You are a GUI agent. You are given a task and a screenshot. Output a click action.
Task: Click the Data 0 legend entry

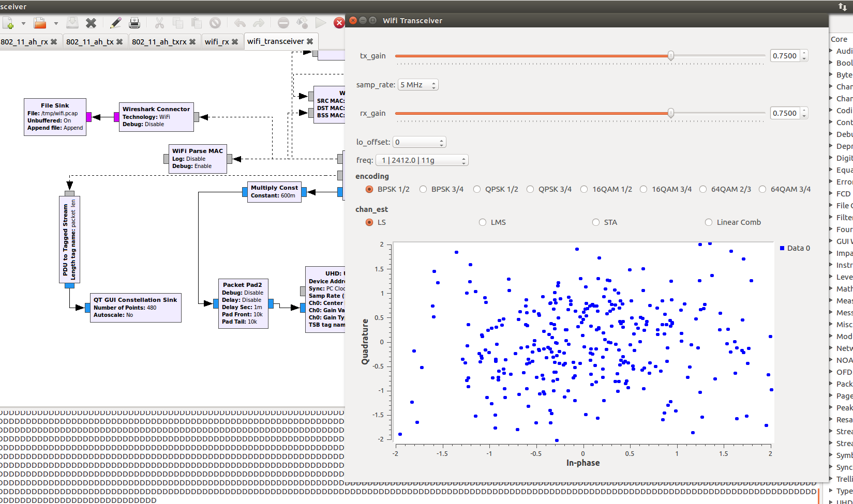[795, 248]
